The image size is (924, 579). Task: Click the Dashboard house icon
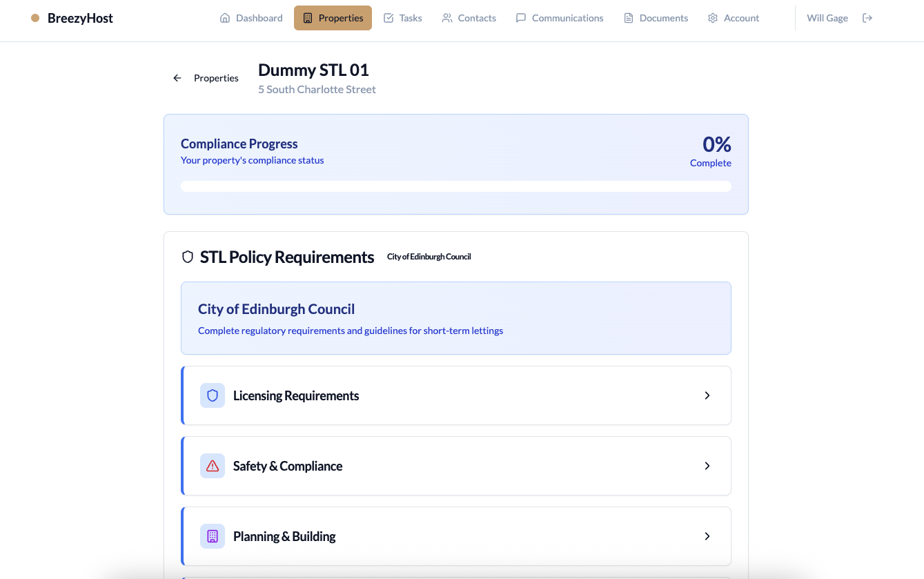[x=225, y=18]
